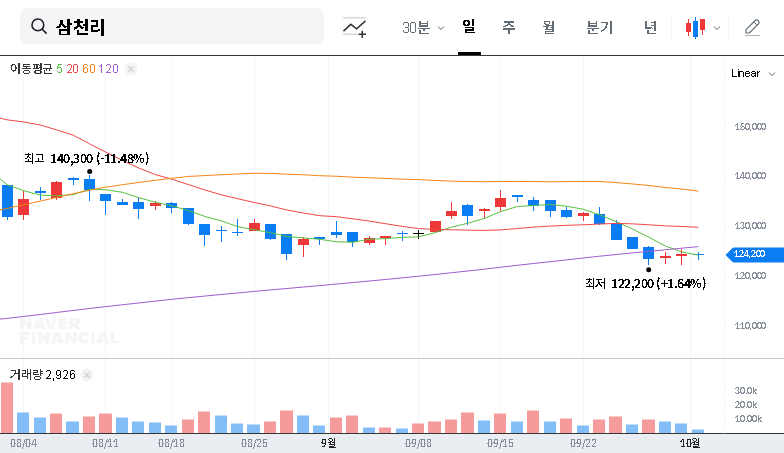Select the 일 (daily) tab
Viewport: 784px width, 453px height.
coord(468,27)
